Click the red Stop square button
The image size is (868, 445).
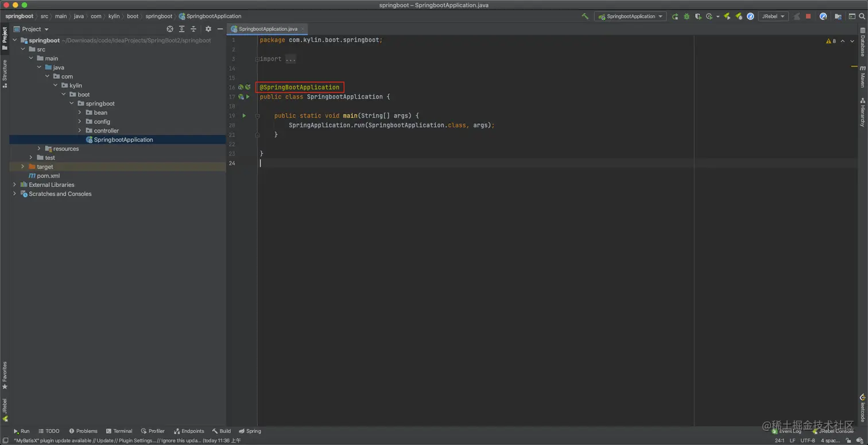(x=808, y=16)
